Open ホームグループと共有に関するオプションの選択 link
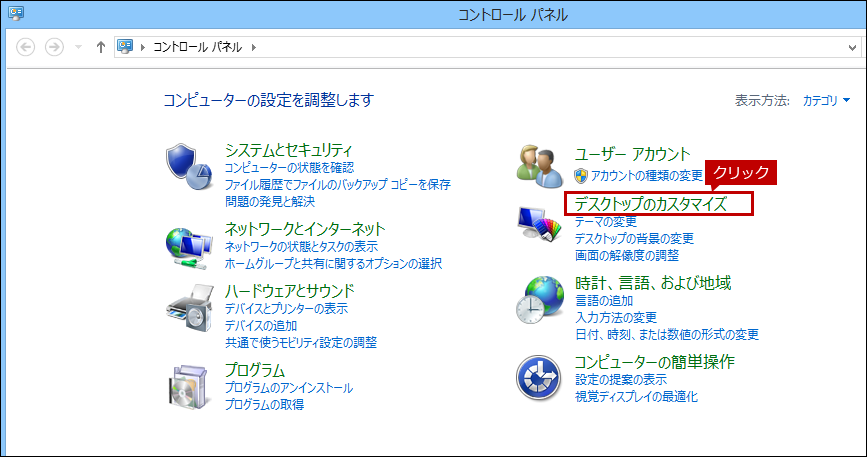This screenshot has height=457, width=867. (x=333, y=264)
